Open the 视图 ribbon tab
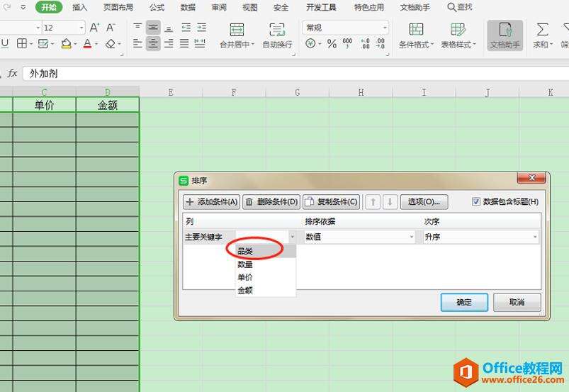 click(249, 7)
